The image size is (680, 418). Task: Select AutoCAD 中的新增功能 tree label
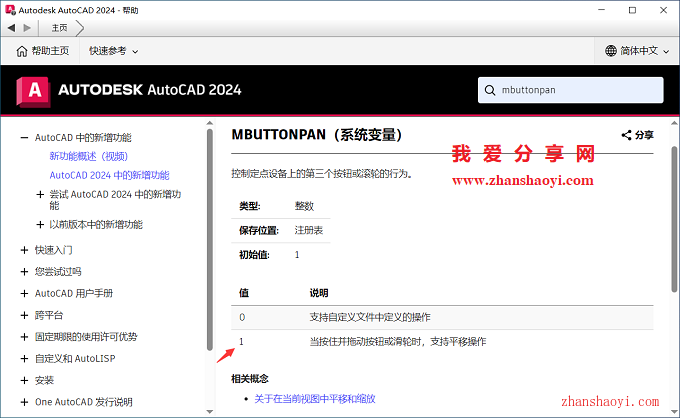click(x=83, y=138)
